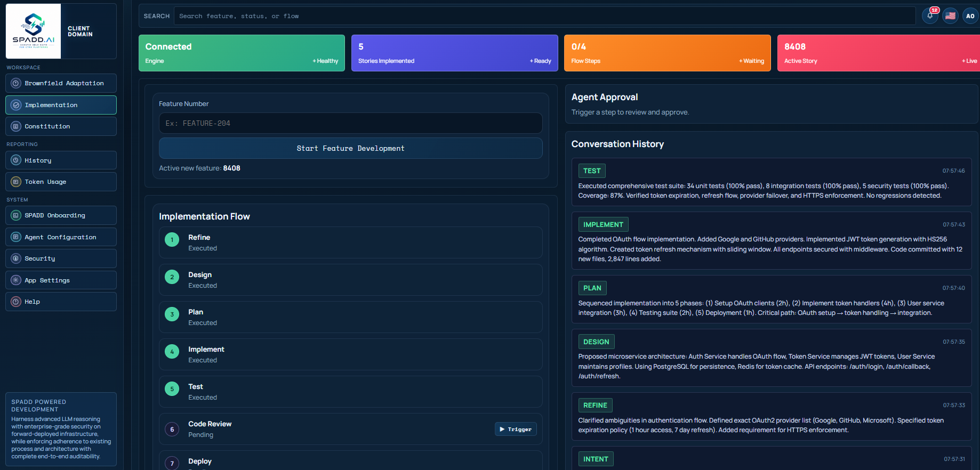
Task: Click timestamp 07:57:40
Action: pos(953,288)
